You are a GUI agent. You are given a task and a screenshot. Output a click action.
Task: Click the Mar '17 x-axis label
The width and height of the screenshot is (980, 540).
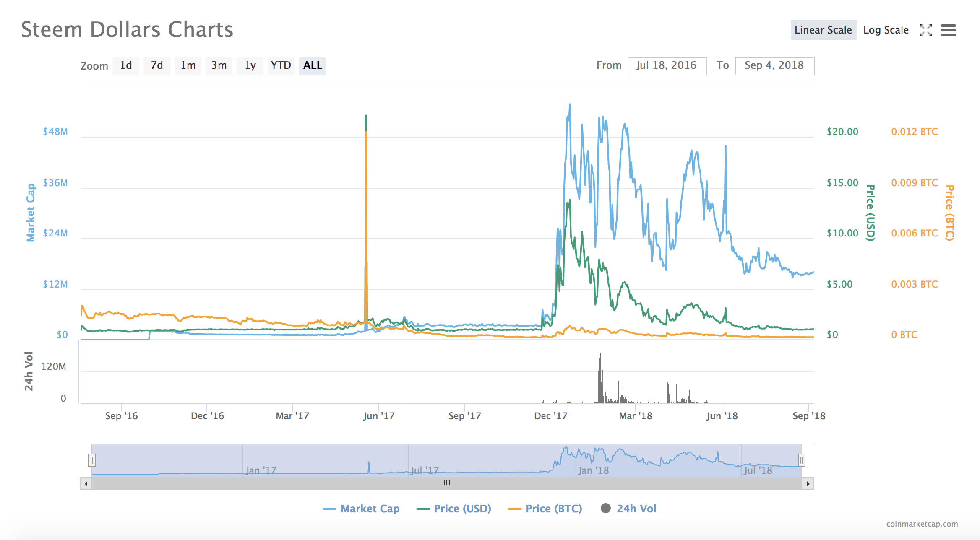click(x=292, y=416)
